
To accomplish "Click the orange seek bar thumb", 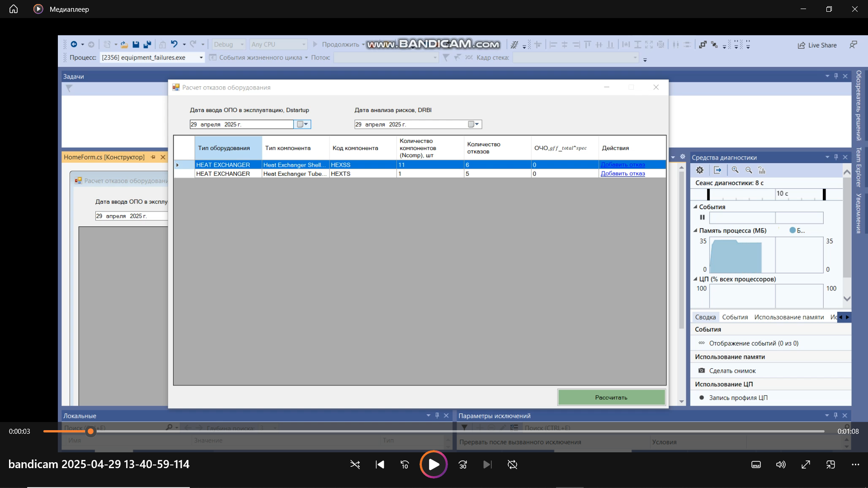I will click(x=91, y=432).
